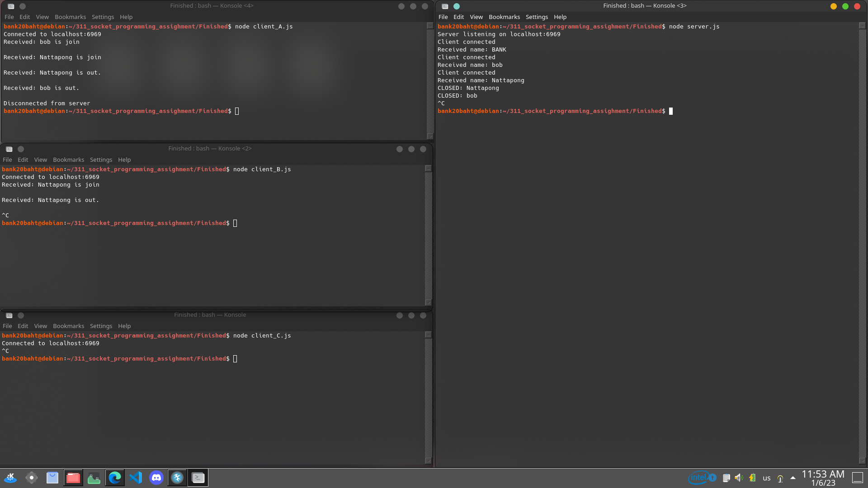This screenshot has width=868, height=488.
Task: Click the Klipper clipboard icon in the tray
Action: pyautogui.click(x=726, y=478)
